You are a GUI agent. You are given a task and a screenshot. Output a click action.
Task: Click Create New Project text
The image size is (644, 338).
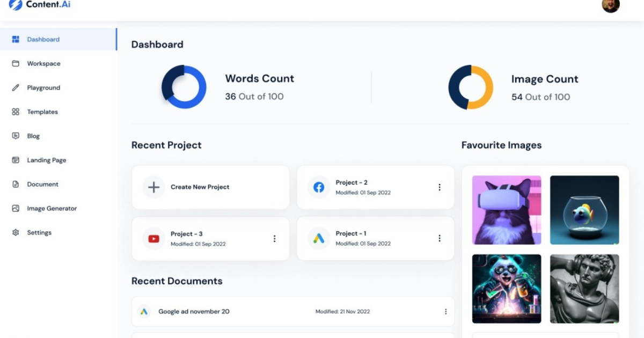(200, 187)
